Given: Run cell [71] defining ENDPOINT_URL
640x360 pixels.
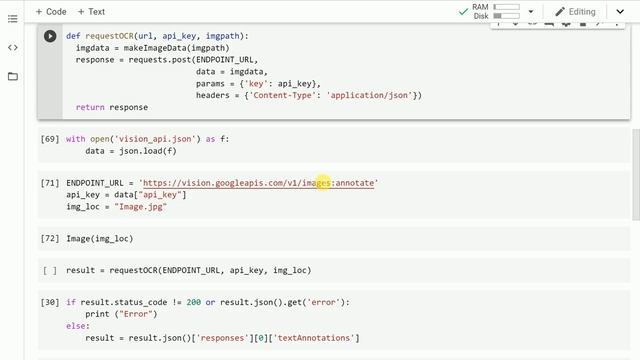Looking at the screenshot, I should [50, 183].
